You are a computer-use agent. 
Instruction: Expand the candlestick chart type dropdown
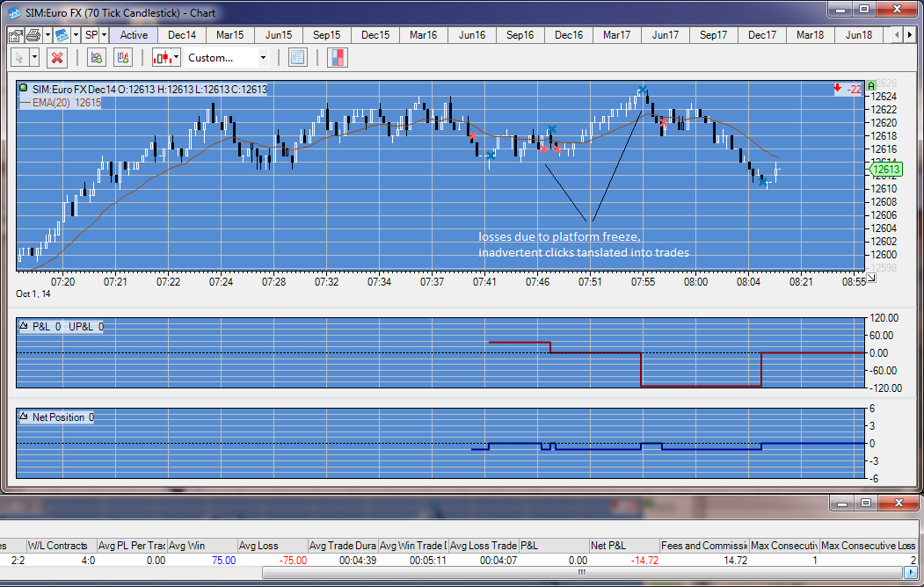tap(176, 58)
